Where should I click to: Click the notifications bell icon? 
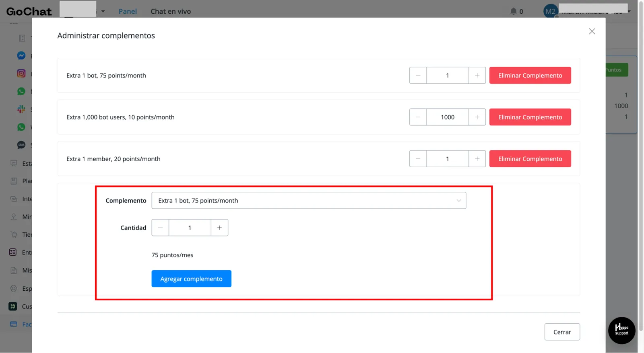coord(513,11)
